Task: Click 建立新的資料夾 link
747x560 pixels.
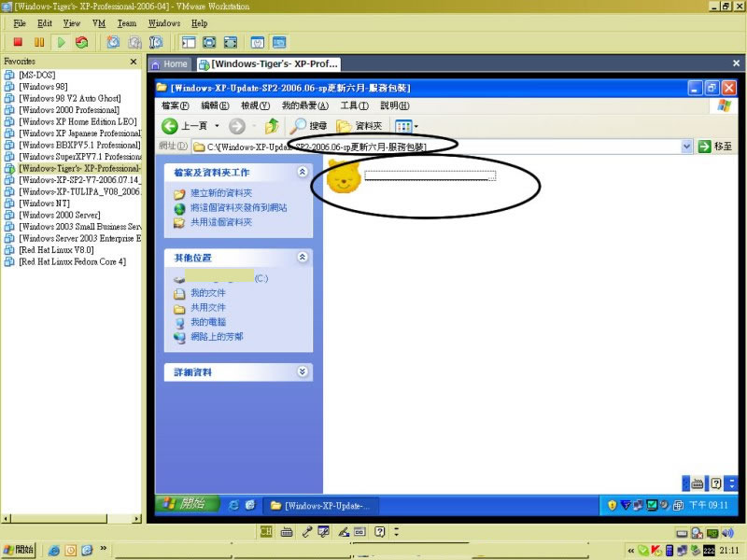Action: click(x=221, y=193)
